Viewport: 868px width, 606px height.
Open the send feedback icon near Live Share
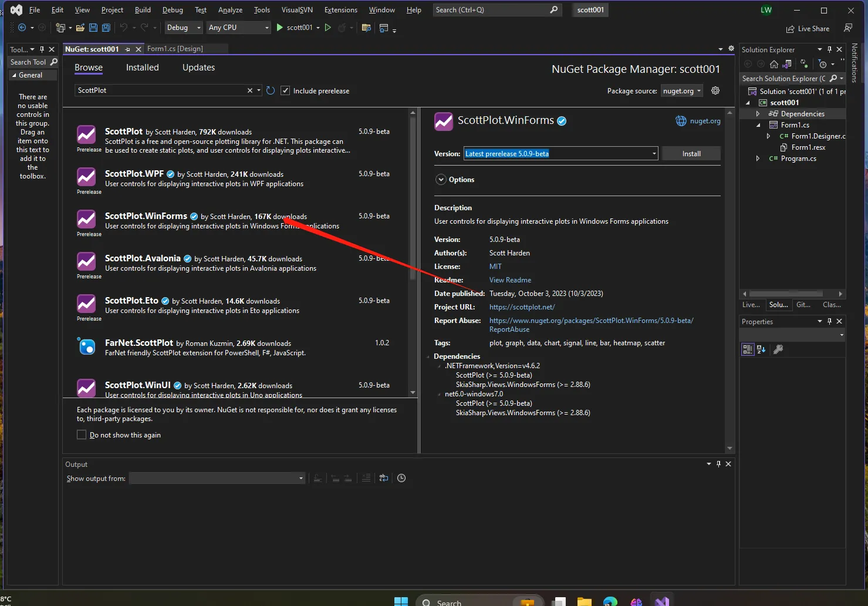click(848, 28)
